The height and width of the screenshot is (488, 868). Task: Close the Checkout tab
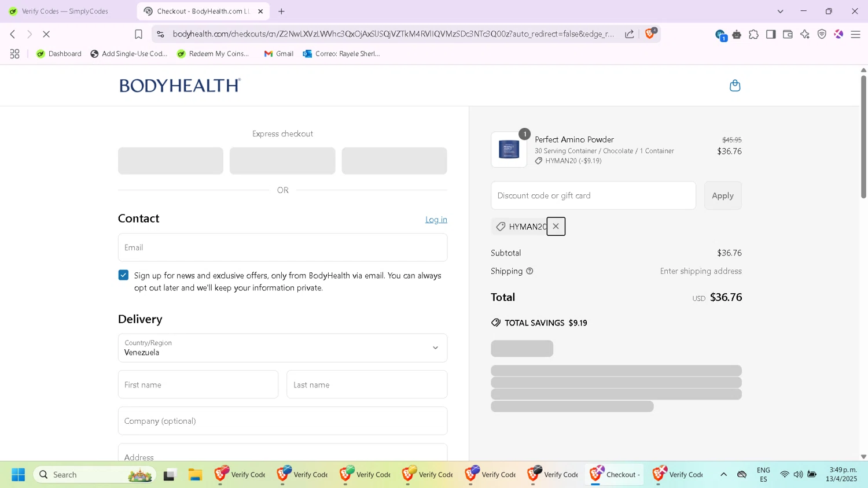[x=260, y=11]
